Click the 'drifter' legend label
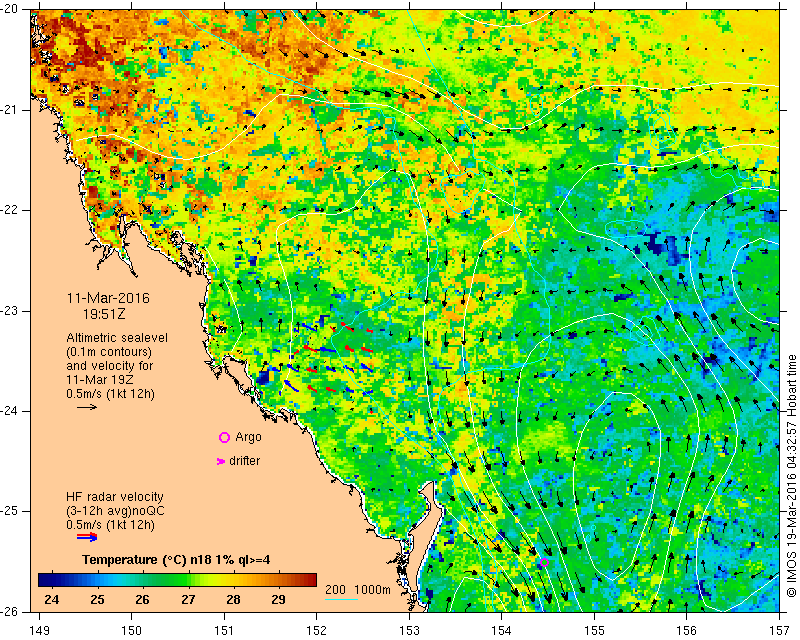 point(244,461)
